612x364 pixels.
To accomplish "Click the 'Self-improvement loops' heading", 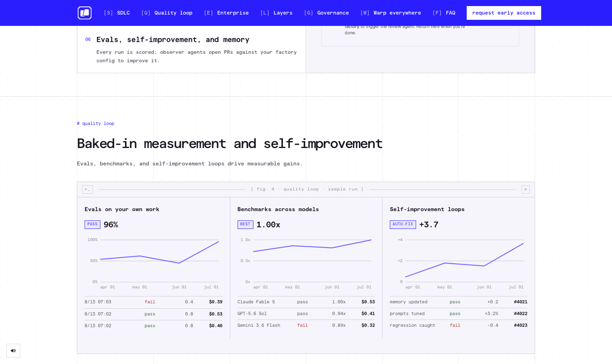I will (427, 210).
